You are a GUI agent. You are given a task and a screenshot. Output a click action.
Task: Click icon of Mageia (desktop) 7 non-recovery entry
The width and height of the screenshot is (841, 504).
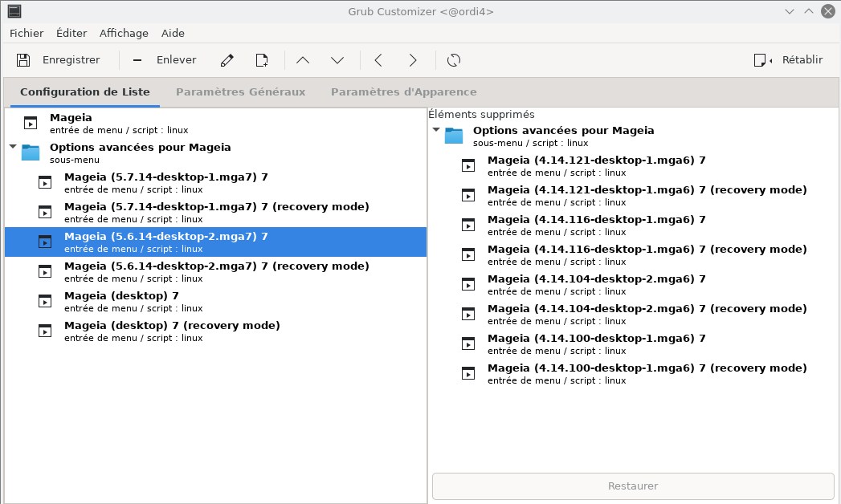click(x=45, y=302)
